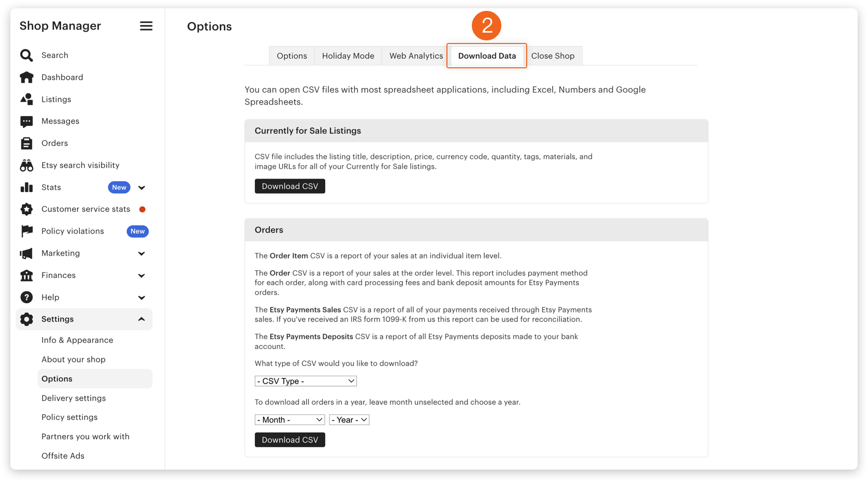The width and height of the screenshot is (868, 482).
Task: Expand the Marketing section chevron
Action: click(141, 254)
